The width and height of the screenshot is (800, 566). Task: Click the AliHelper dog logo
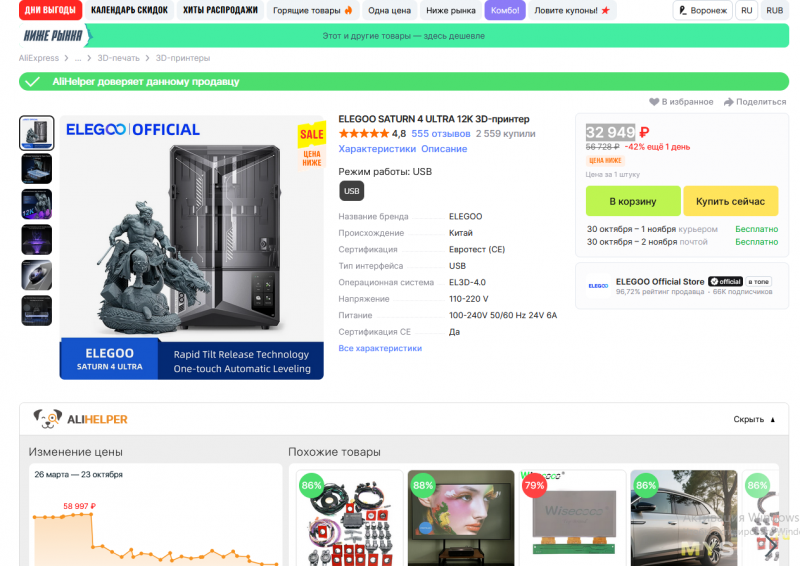pos(47,419)
